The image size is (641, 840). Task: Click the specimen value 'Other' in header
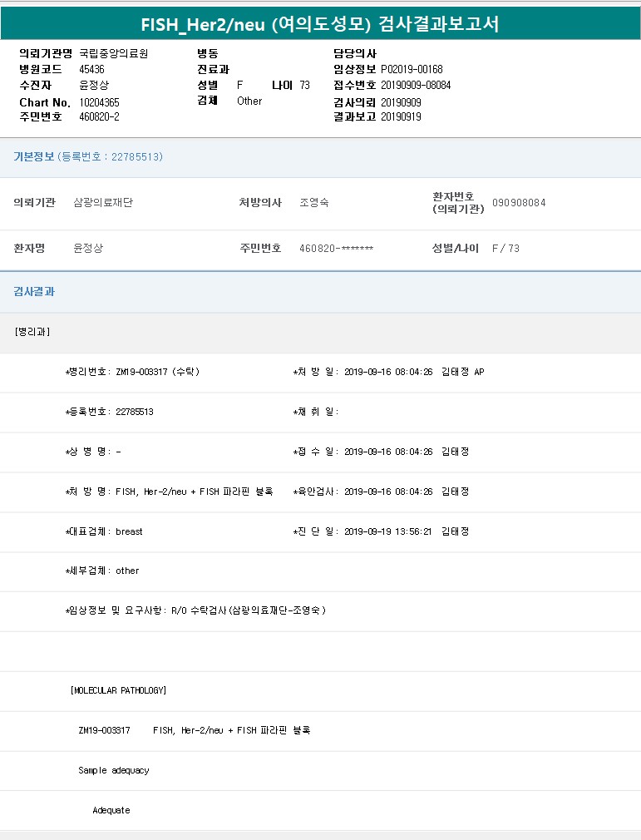(249, 101)
